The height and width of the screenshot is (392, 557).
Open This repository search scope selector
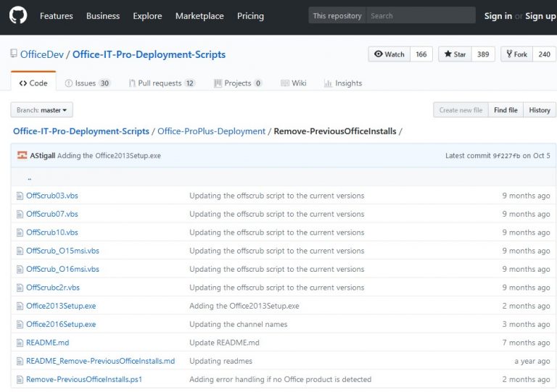pyautogui.click(x=337, y=16)
